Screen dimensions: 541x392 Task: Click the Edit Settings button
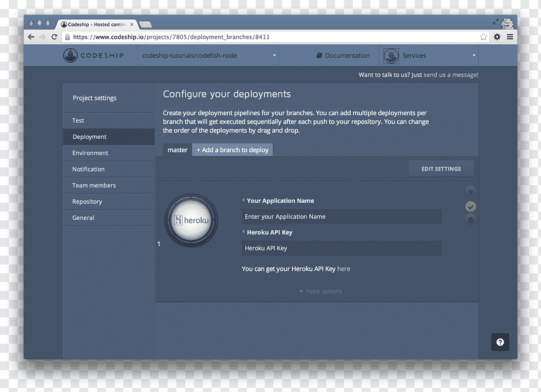441,169
